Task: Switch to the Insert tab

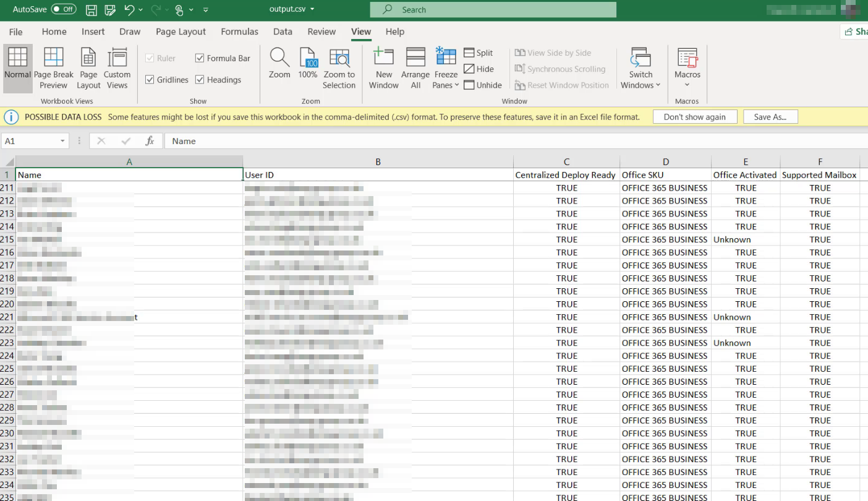Action: click(93, 32)
